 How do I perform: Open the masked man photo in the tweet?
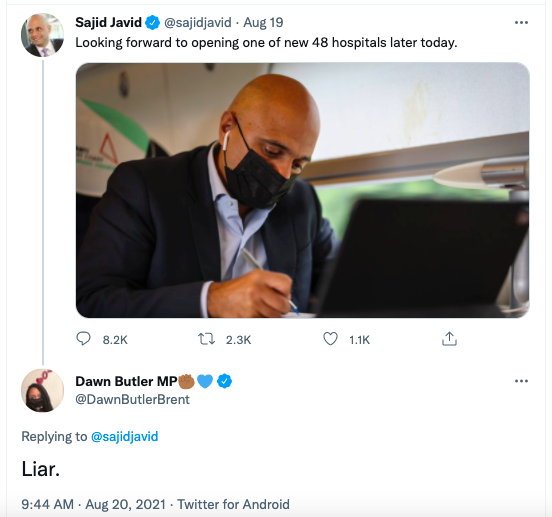click(303, 190)
